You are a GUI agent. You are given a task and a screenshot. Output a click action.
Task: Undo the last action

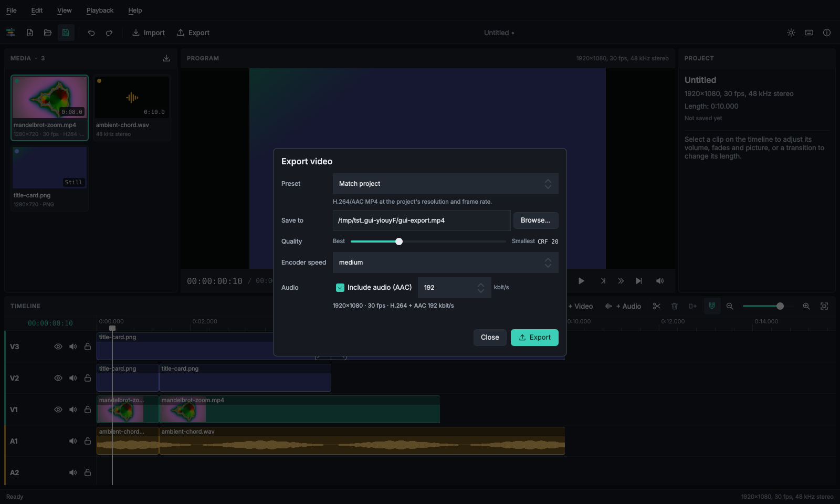point(91,33)
